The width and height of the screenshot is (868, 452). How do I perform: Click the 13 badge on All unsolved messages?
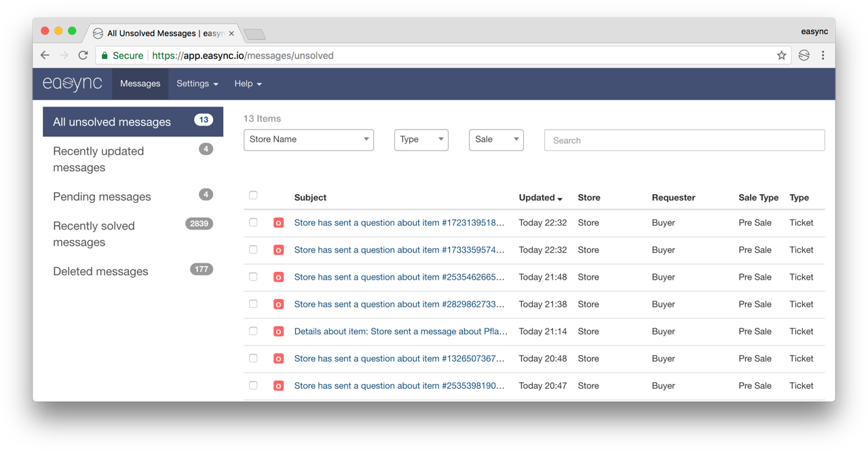204,120
